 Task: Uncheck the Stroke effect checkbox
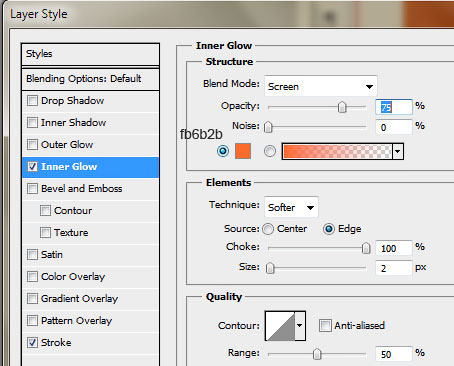(32, 342)
